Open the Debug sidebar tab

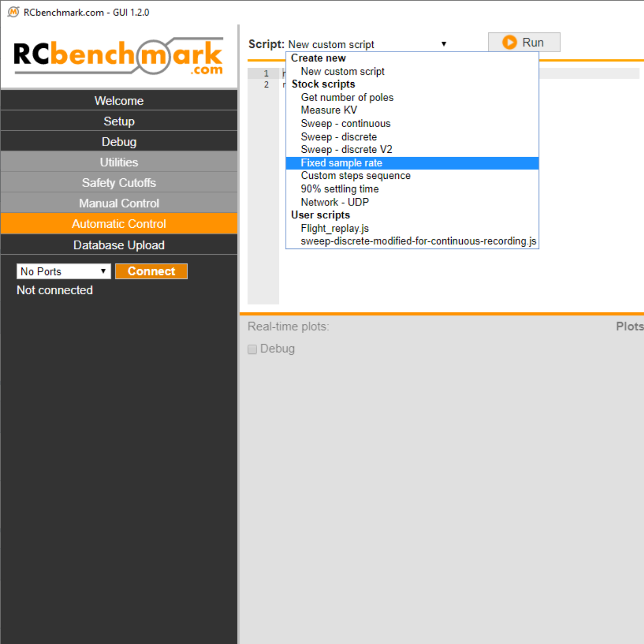coord(119,142)
